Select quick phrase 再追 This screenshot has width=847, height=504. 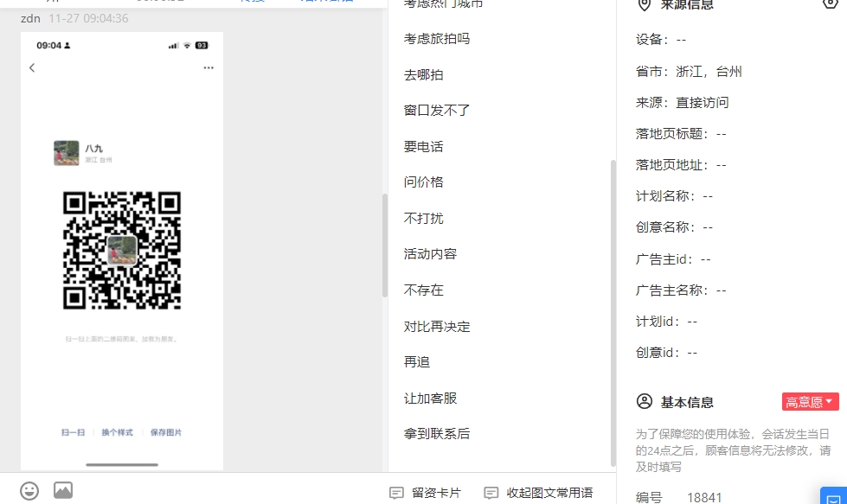416,362
